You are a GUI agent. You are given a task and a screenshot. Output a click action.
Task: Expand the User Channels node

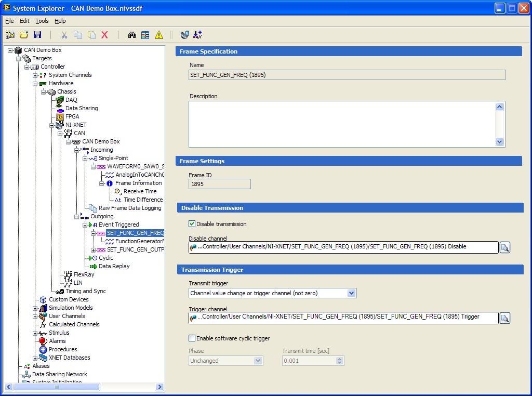(35, 316)
